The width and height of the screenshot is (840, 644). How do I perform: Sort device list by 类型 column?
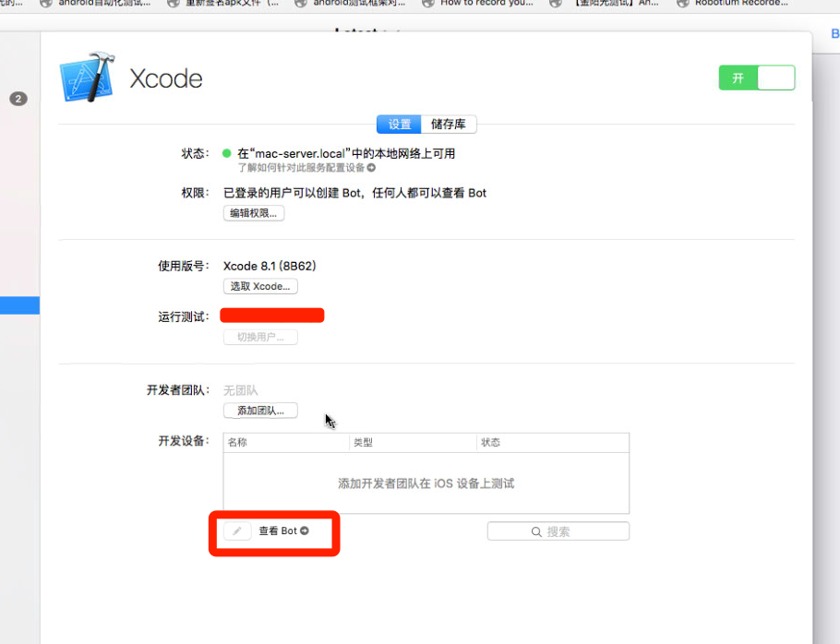coord(413,443)
